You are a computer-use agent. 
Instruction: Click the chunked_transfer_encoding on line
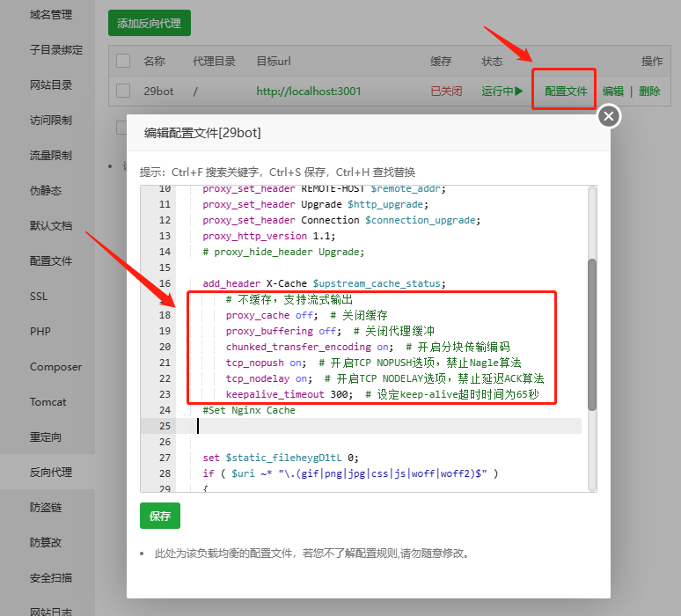click(x=368, y=347)
